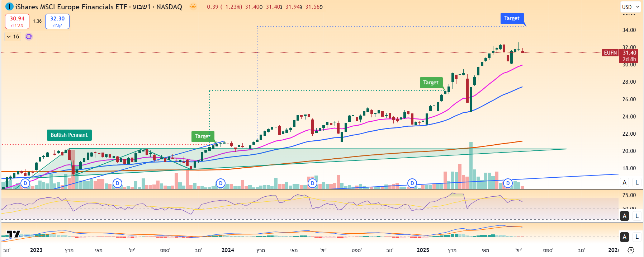644x257 pixels.
Task: Click the 75.00 level on the RSI axis
Action: 629,195
